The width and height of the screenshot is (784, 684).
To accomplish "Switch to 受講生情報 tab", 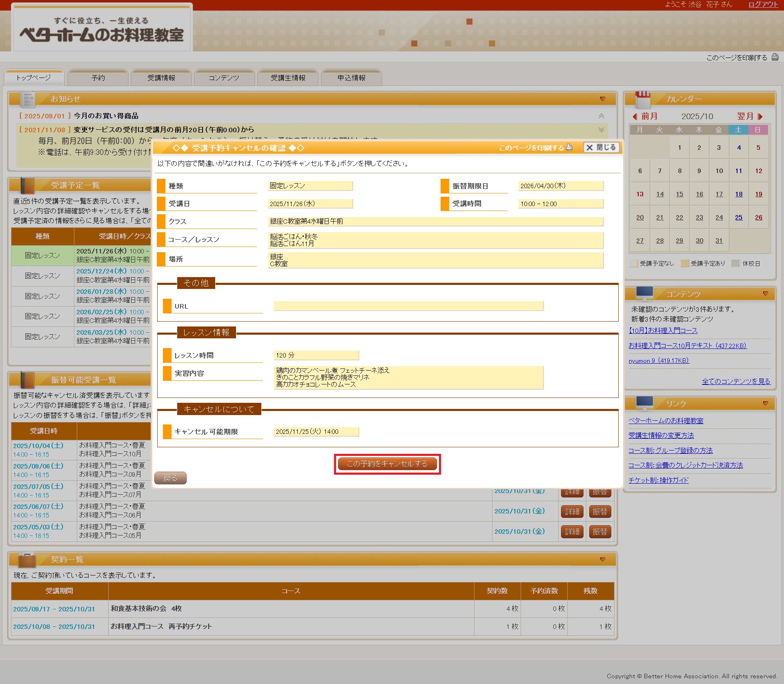I will point(288,78).
